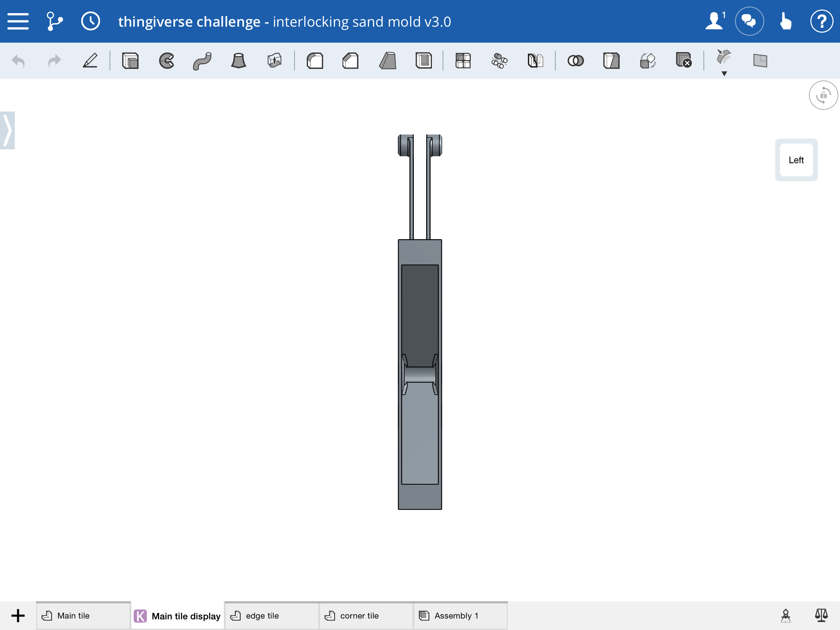Image resolution: width=840 pixels, height=630 pixels.
Task: Select the Sketch pencil tool
Action: (x=90, y=61)
